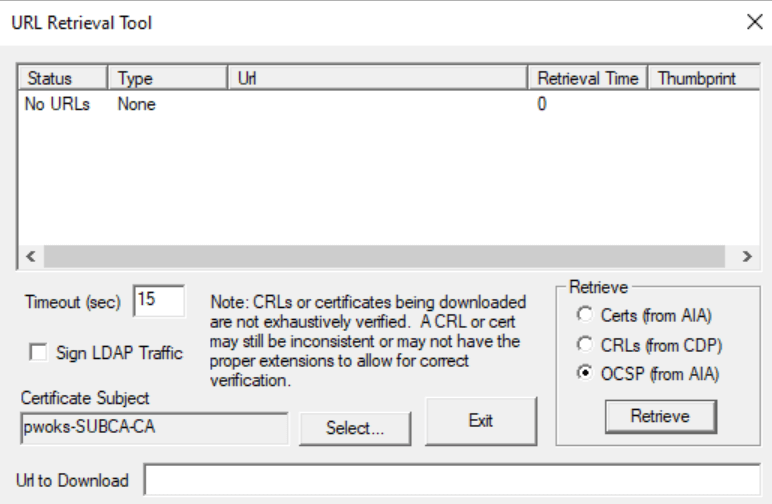Sort by the Thumbprint column header
The image size is (772, 504).
[x=704, y=78]
